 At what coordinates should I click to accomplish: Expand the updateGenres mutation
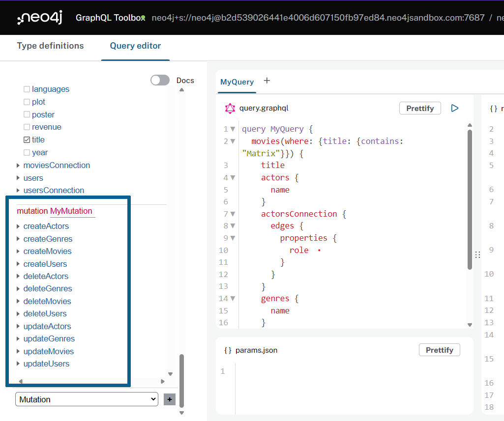pos(18,339)
